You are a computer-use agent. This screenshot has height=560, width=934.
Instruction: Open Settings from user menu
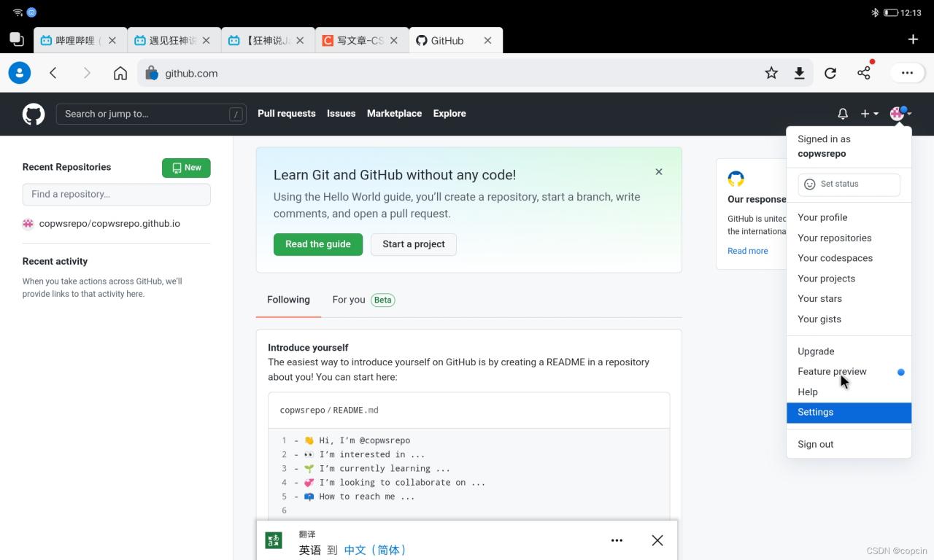tap(849, 413)
